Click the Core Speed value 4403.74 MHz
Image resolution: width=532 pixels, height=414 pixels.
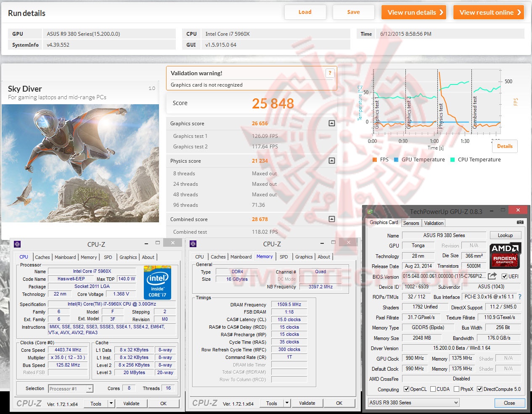pyautogui.click(x=68, y=350)
